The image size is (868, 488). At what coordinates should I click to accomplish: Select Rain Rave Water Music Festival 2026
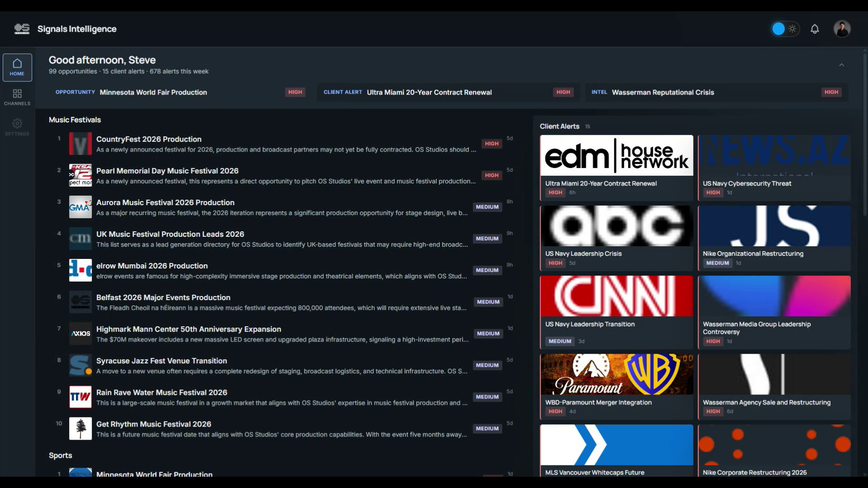162,392
